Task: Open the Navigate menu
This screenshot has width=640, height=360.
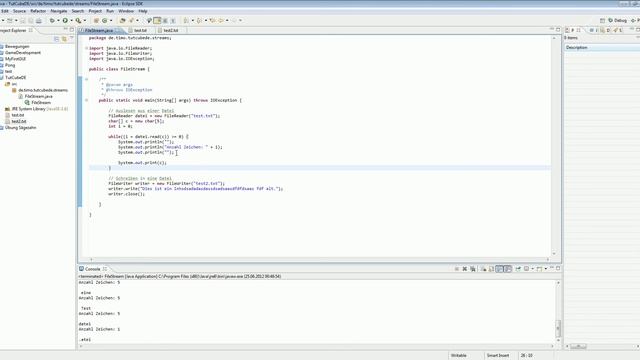Action: point(58,11)
